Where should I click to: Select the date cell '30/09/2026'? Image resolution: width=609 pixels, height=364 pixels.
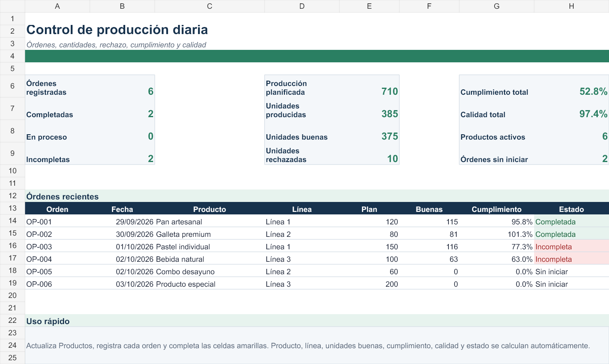pyautogui.click(x=122, y=233)
